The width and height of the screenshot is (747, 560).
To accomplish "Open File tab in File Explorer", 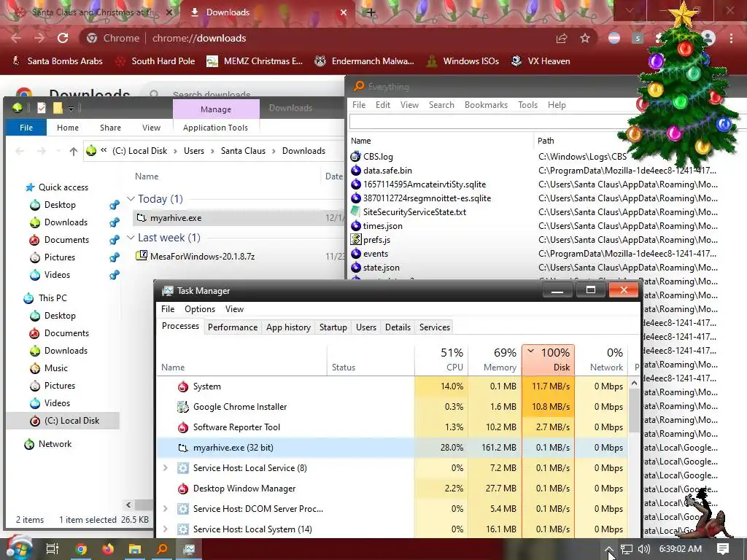I will pyautogui.click(x=26, y=128).
